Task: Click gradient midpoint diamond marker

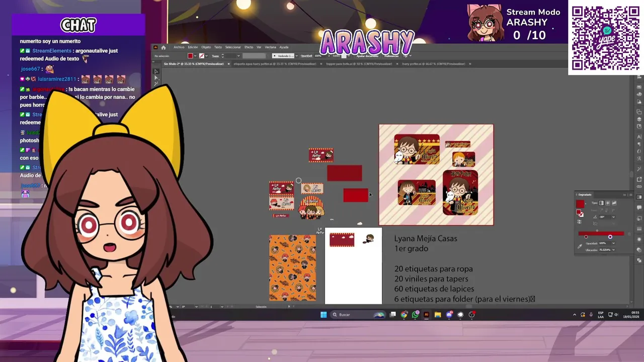Action: click(597, 230)
